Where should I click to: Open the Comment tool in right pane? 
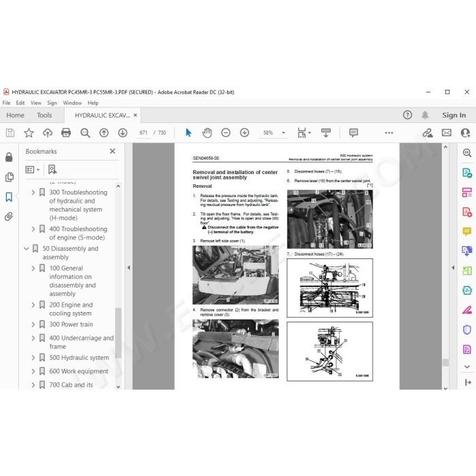click(x=467, y=232)
